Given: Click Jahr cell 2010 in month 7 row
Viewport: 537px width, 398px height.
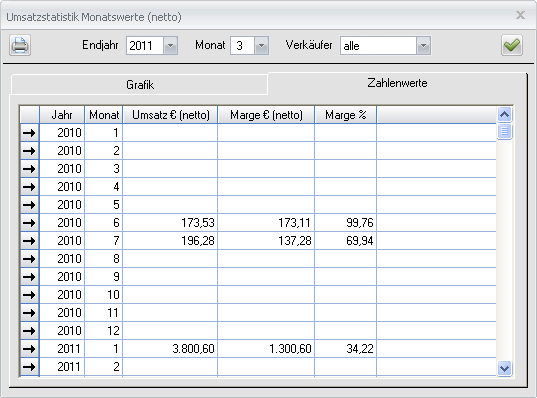Looking at the screenshot, I should pyautogui.click(x=62, y=241).
